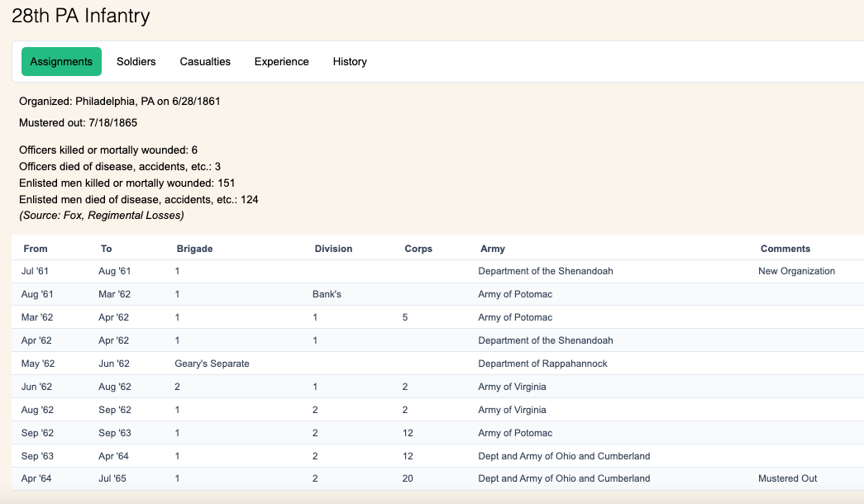The image size is (864, 504).
Task: Select the Mustered Out comment cell
Action: click(x=787, y=478)
